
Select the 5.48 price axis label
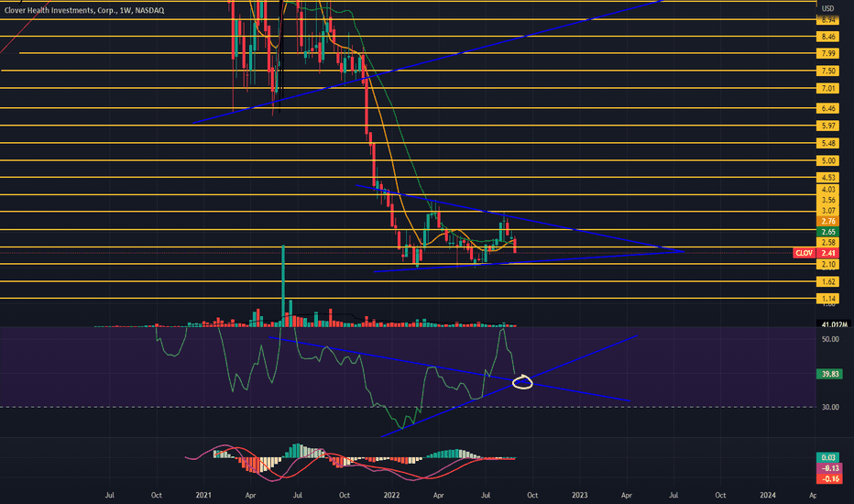[827, 143]
